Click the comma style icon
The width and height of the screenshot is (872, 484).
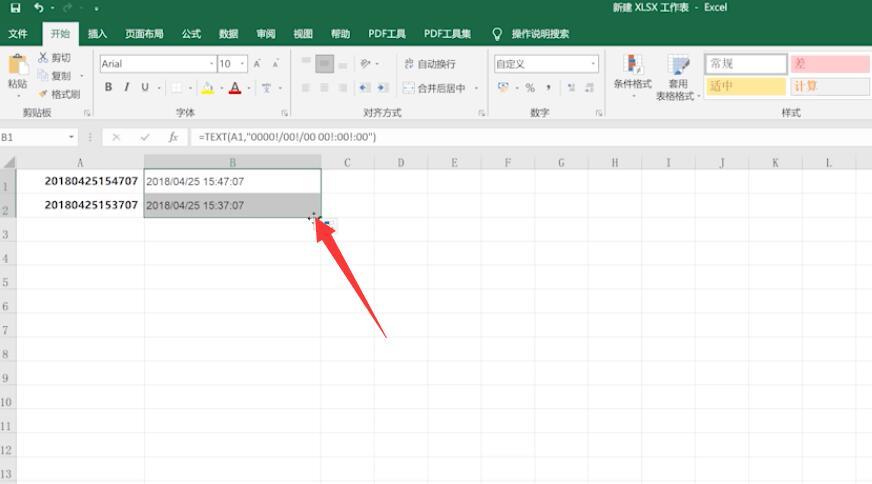[549, 88]
